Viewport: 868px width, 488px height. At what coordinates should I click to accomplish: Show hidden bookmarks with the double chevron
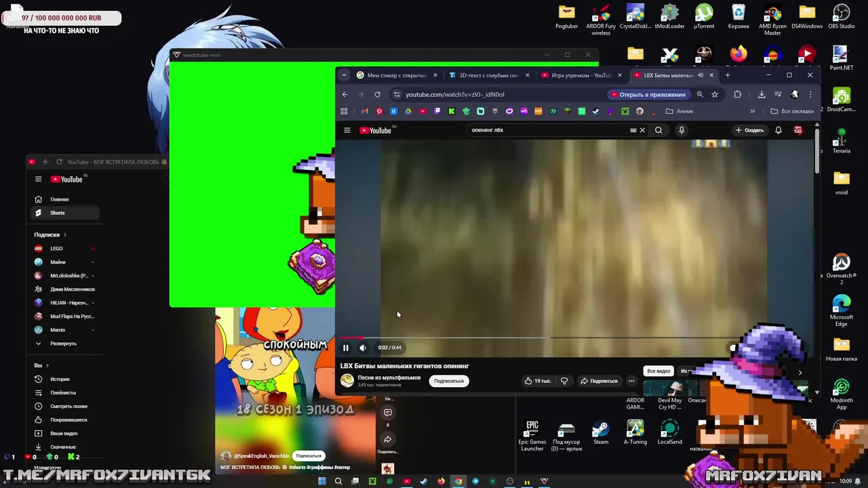point(752,111)
